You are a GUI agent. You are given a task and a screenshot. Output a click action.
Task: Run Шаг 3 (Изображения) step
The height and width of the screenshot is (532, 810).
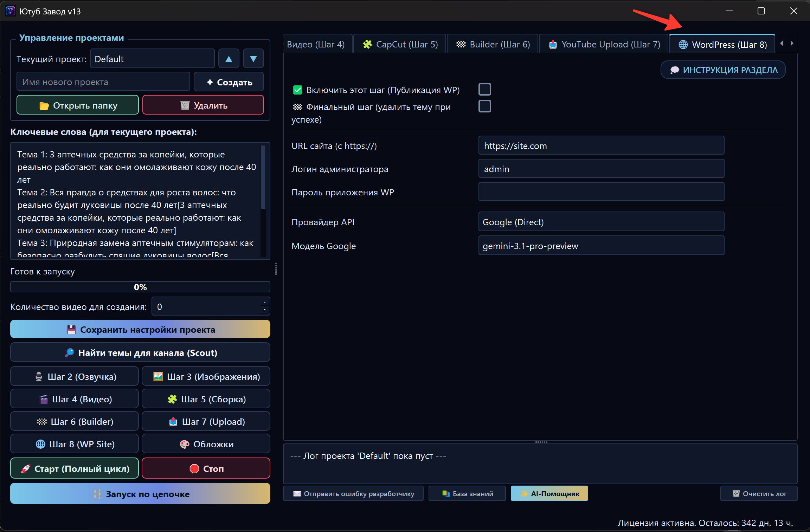[x=206, y=376]
